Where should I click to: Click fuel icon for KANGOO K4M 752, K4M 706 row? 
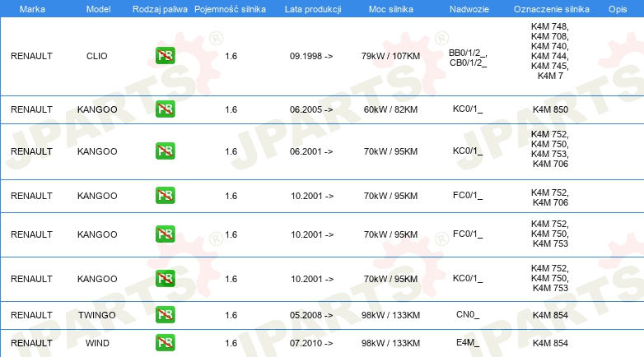(165, 195)
